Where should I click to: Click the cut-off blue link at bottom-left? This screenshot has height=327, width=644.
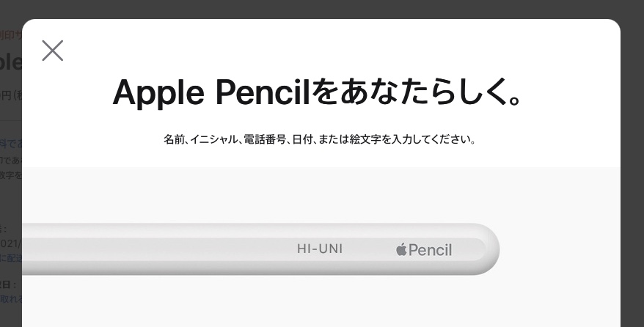click(10, 299)
